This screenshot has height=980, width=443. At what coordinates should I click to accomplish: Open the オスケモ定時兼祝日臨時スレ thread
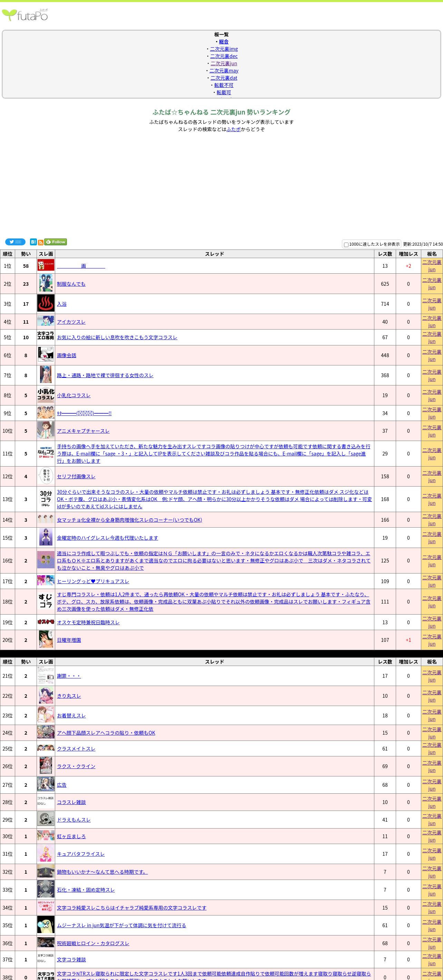click(88, 623)
